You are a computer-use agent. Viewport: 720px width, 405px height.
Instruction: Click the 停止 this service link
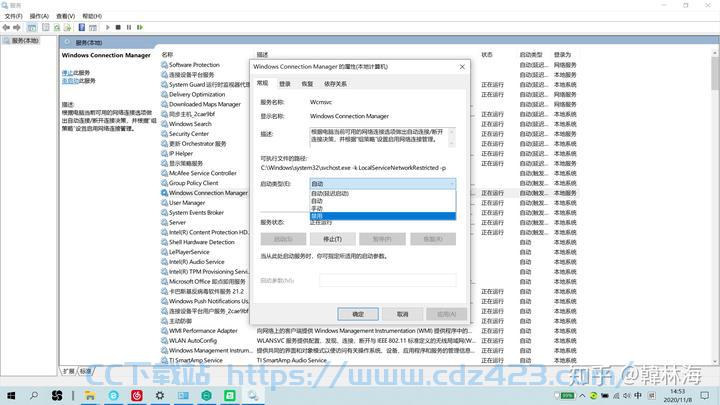[x=67, y=73]
